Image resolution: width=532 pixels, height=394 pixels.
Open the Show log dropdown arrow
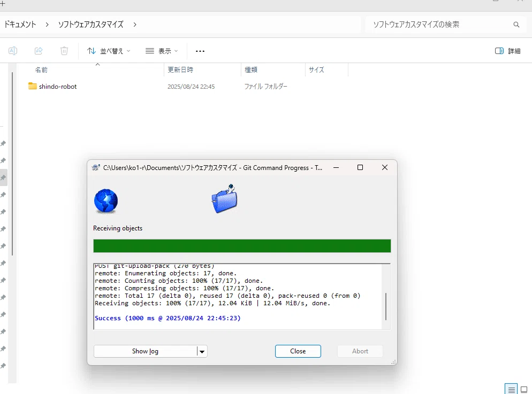click(x=202, y=351)
